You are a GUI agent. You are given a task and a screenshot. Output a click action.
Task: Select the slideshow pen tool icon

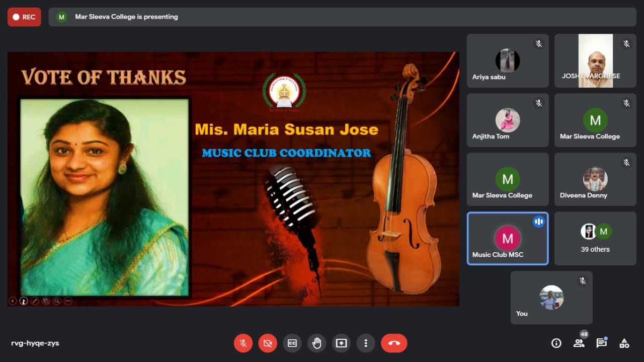click(35, 301)
